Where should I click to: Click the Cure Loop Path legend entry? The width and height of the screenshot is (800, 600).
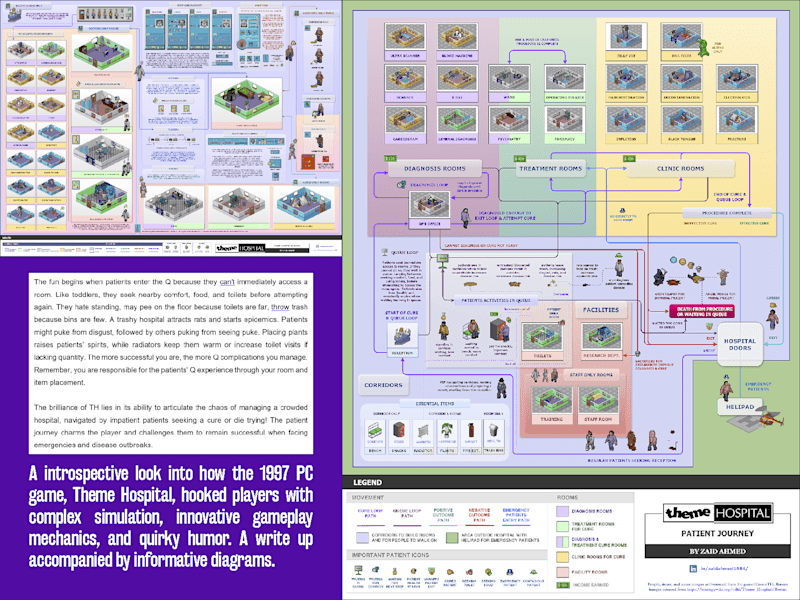[370, 515]
